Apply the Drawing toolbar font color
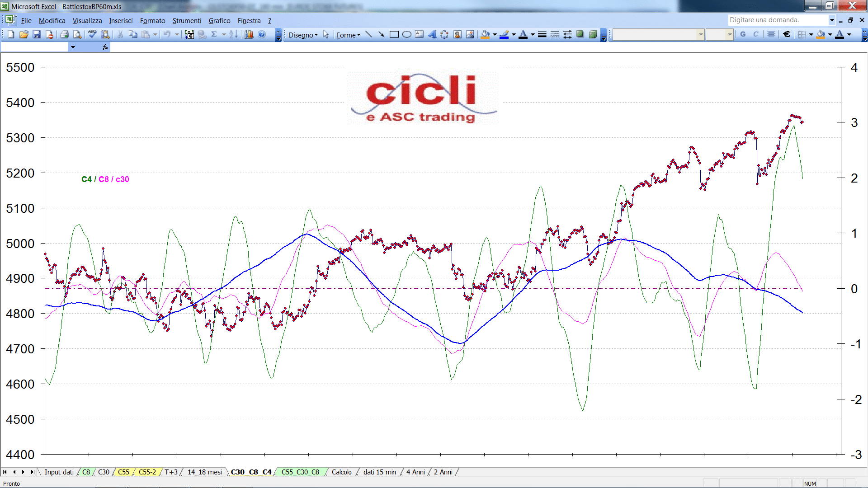868x488 pixels. [523, 34]
